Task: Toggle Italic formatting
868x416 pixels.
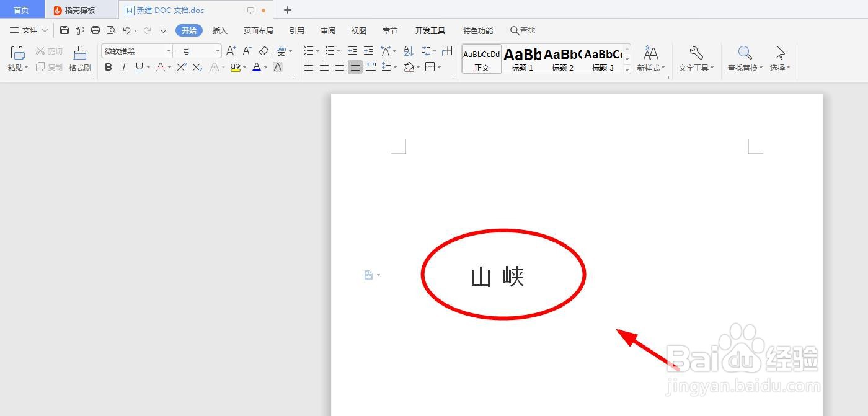Action: pos(123,67)
